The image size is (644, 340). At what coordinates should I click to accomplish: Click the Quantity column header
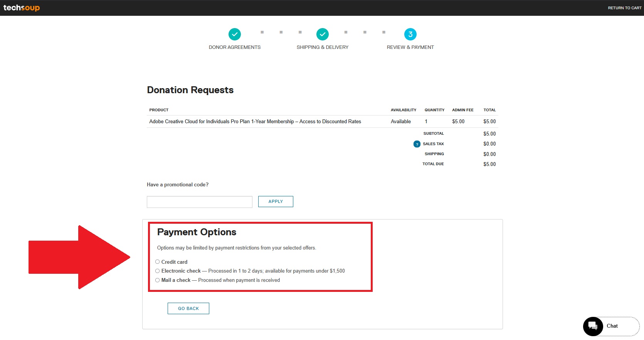click(x=434, y=110)
